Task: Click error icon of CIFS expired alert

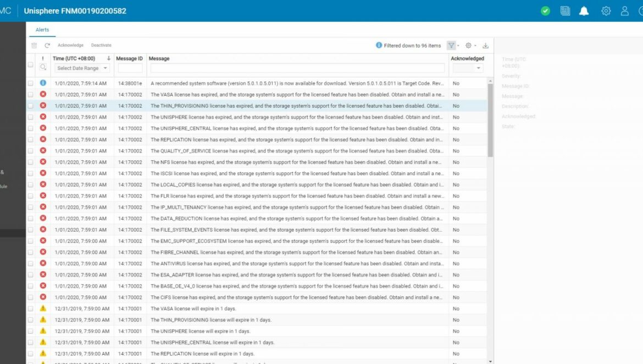Action: 43,297
